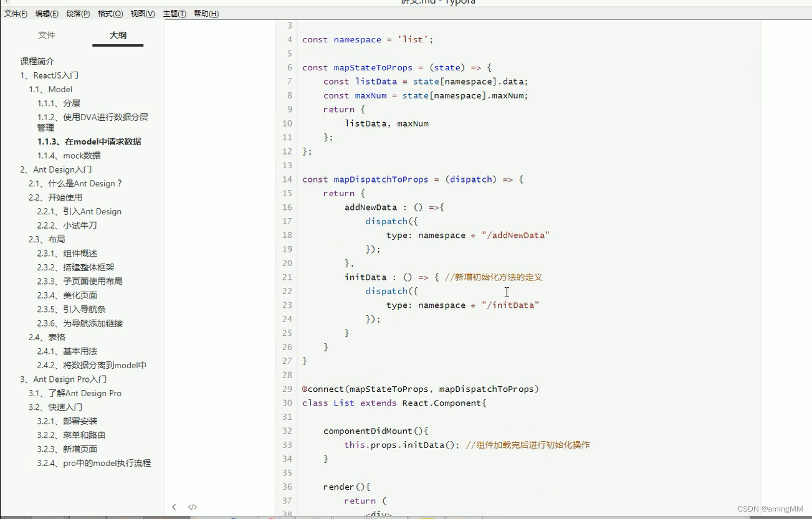This screenshot has height=519, width=812.
Task: Go to outline heading 2.4、表格
Action: click(x=47, y=337)
